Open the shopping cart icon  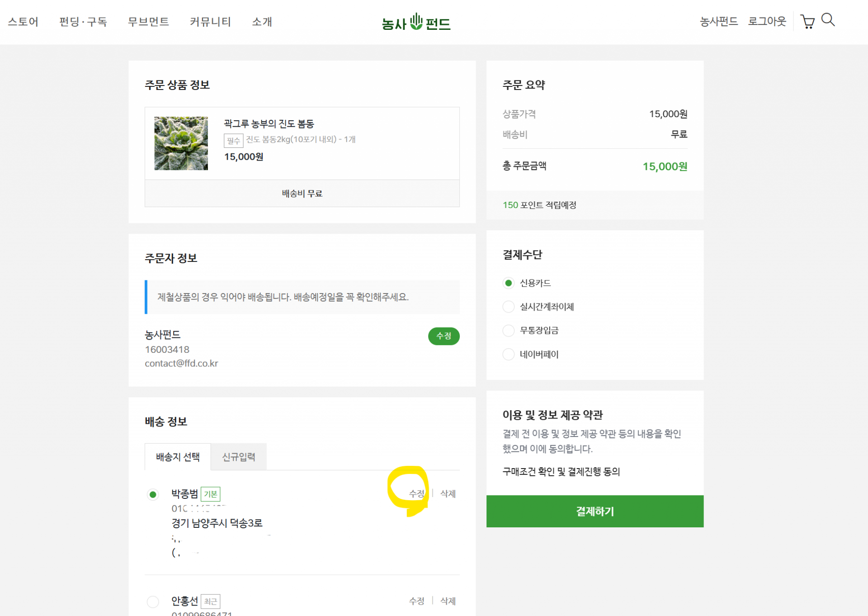tap(807, 21)
